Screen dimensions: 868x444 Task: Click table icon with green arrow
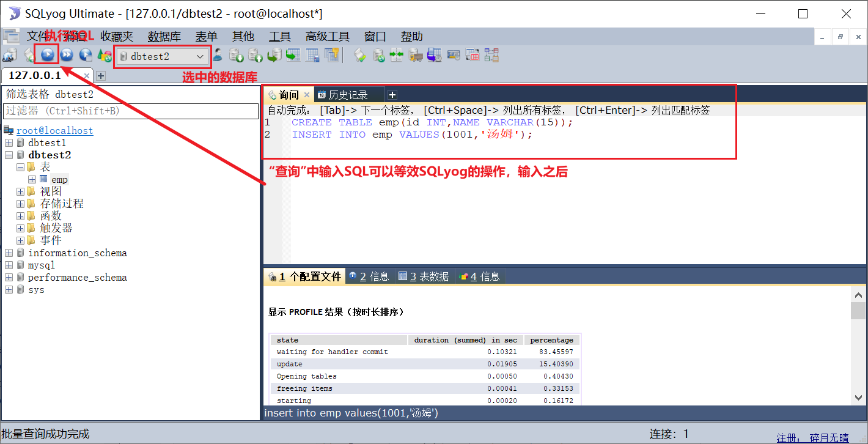(293, 56)
